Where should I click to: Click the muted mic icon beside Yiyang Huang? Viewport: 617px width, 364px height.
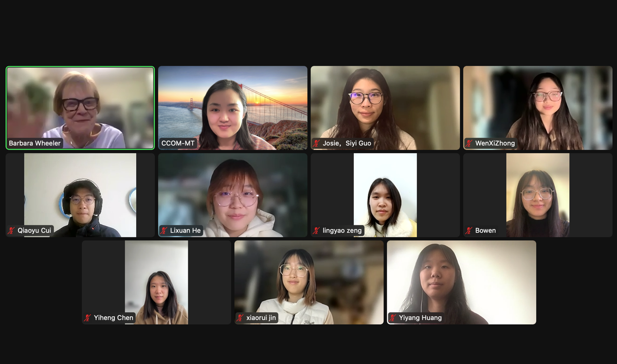pos(393,317)
